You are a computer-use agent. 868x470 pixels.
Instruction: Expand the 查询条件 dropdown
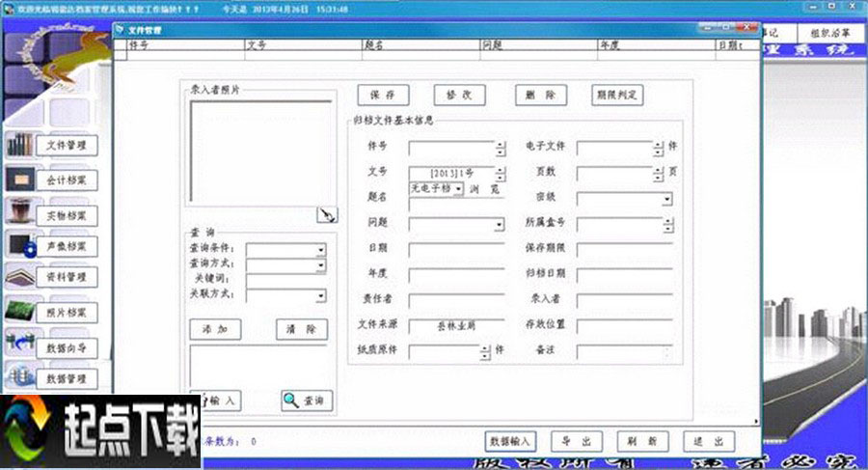click(320, 250)
